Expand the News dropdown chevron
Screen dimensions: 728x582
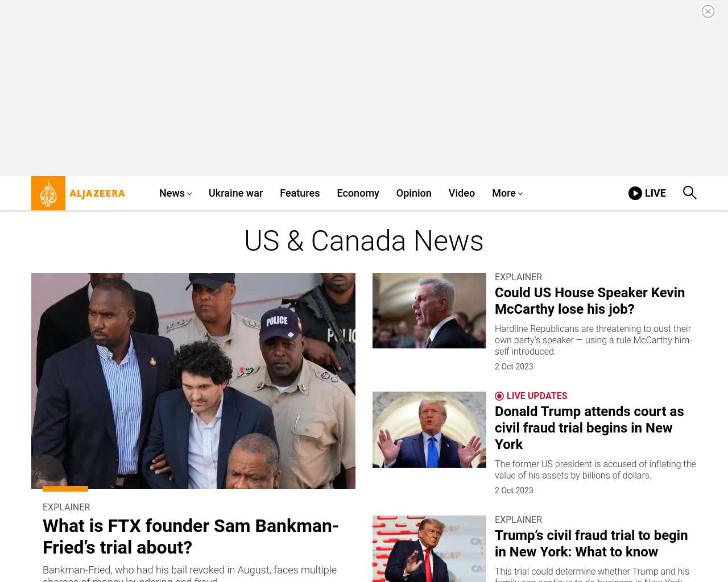[189, 194]
